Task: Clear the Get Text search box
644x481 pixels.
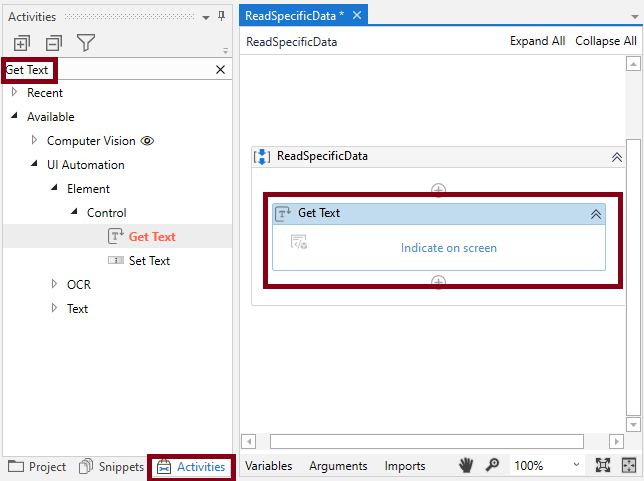Action: coord(221,70)
